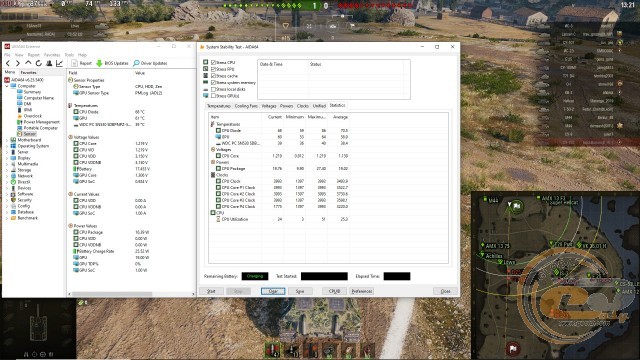Open the File menu in AIDA64
This screenshot has height=360, width=640.
(x=7, y=55)
